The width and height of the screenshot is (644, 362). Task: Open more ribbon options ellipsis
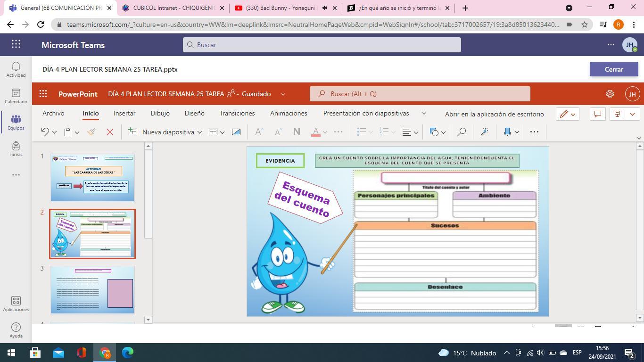click(x=534, y=132)
